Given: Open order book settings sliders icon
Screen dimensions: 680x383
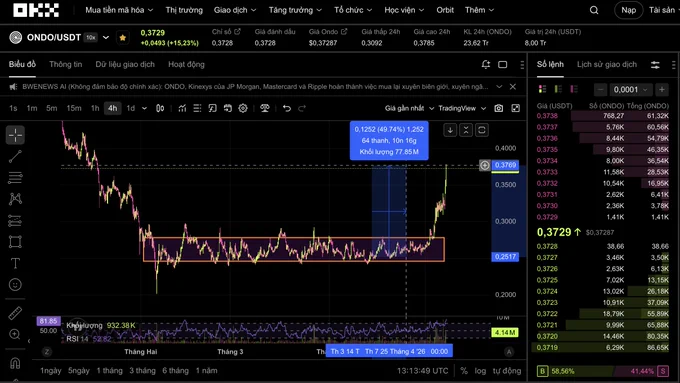Looking at the screenshot, I should [655, 65].
